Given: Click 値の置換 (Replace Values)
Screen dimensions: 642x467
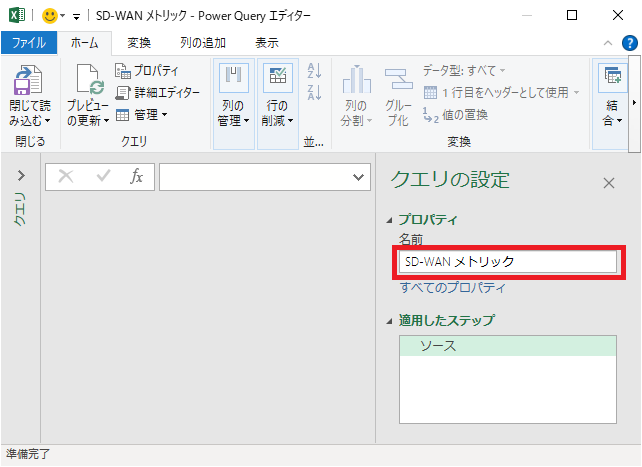Looking at the screenshot, I should tap(455, 115).
